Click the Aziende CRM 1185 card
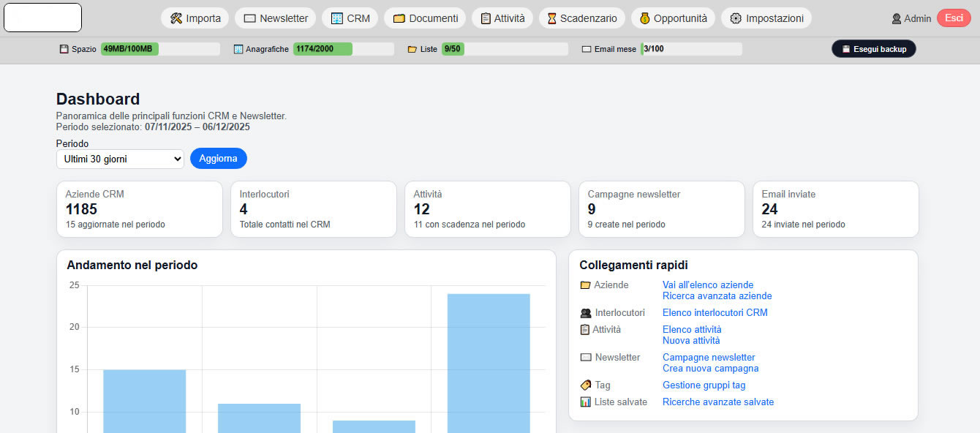Image resolution: width=980 pixels, height=433 pixels. pos(140,209)
